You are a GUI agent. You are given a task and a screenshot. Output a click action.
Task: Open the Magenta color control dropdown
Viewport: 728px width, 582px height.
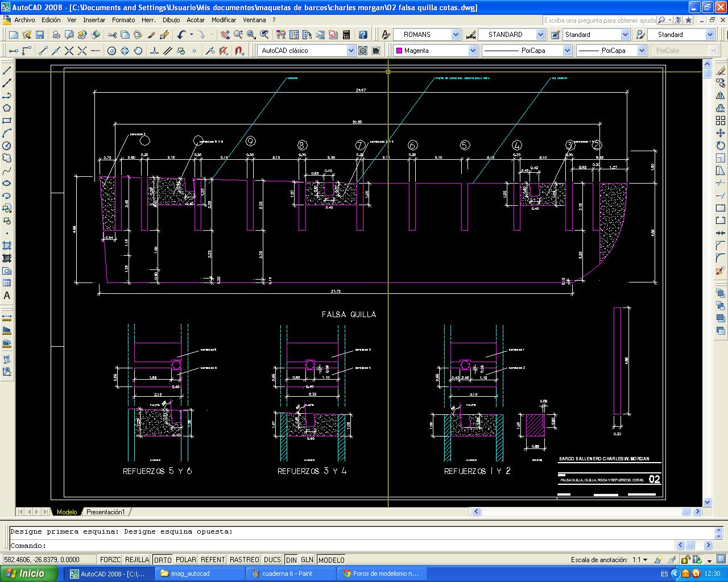pos(473,51)
